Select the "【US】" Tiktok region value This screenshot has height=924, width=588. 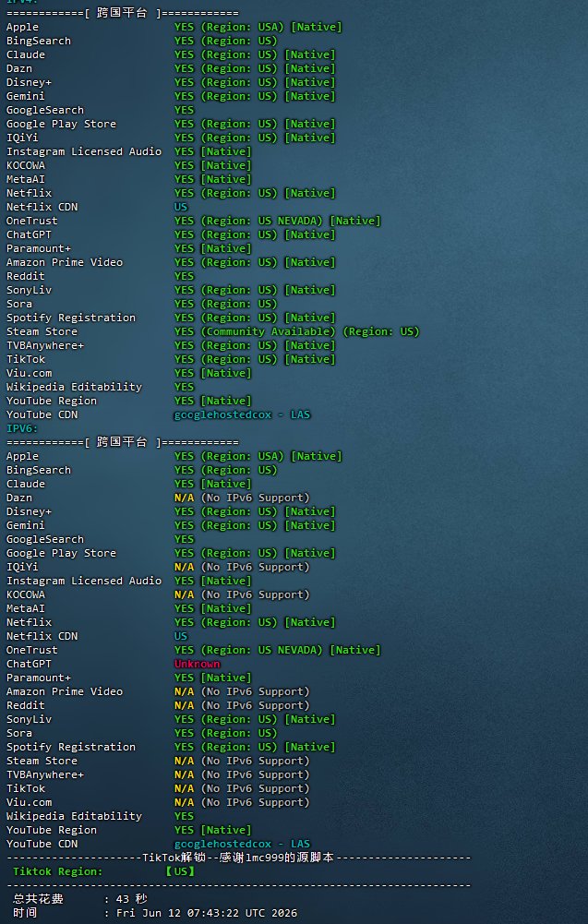[180, 871]
